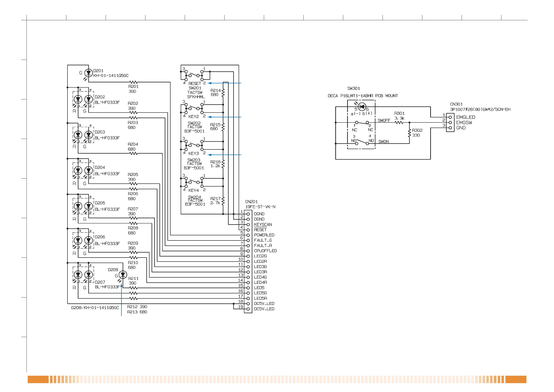The width and height of the screenshot is (554, 392).
Task: Click the SW301 indicator LED symbol
Action: pyautogui.click(x=362, y=106)
